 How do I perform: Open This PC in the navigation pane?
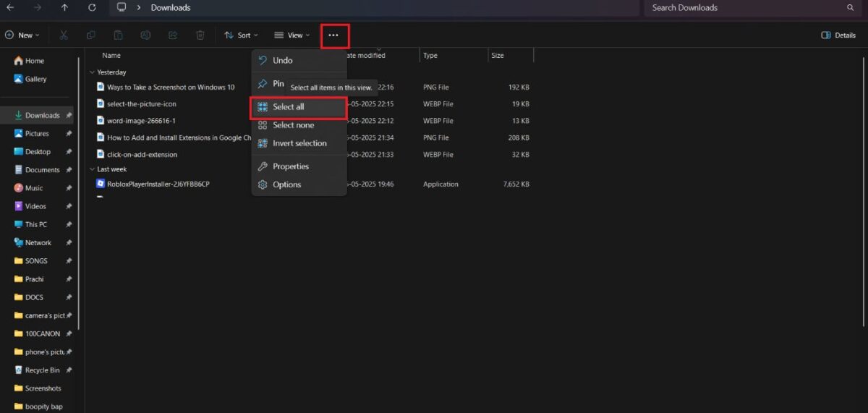[36, 224]
